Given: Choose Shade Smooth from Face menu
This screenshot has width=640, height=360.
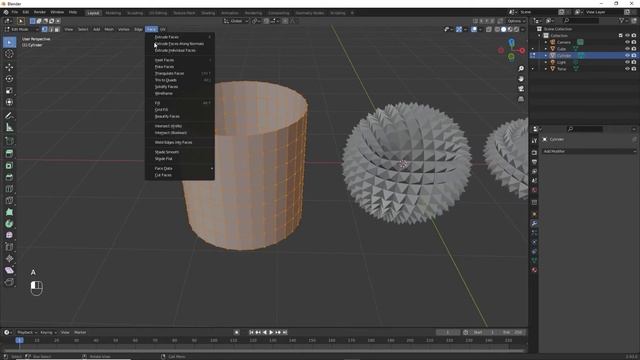Looking at the screenshot, I should coord(180,152).
